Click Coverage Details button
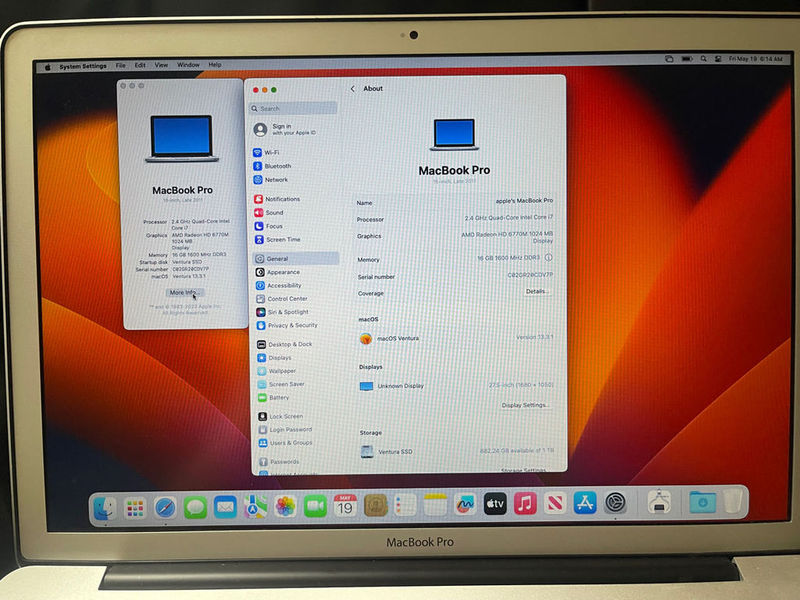Viewport: 800px width, 600px height. coord(537,291)
